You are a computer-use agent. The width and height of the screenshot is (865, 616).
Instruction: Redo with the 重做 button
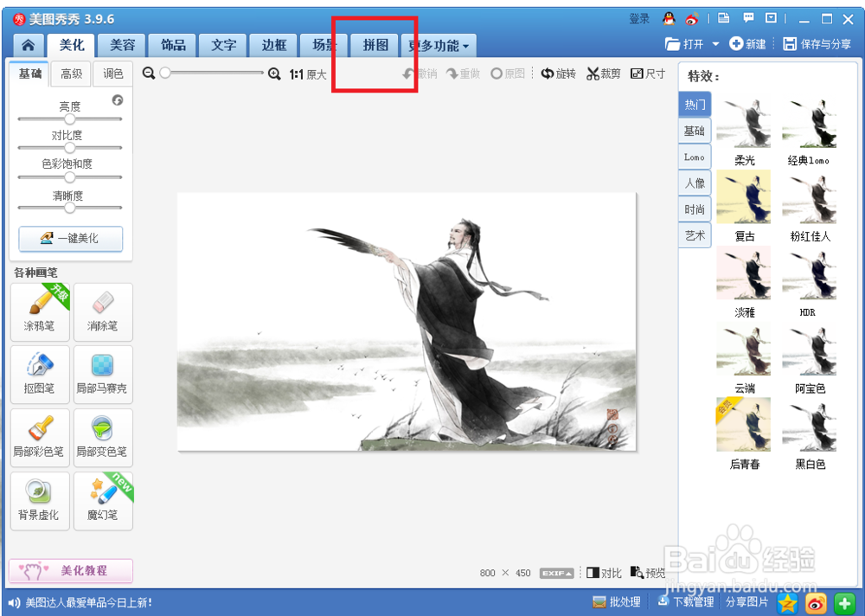point(464,74)
